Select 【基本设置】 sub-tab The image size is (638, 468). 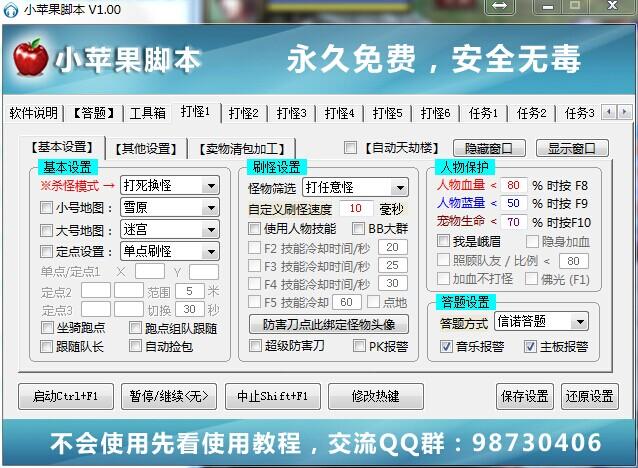coord(62,147)
